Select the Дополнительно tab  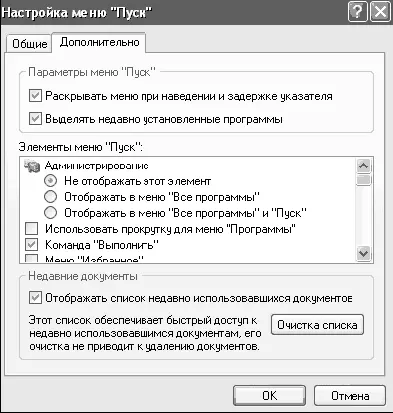[99, 42]
